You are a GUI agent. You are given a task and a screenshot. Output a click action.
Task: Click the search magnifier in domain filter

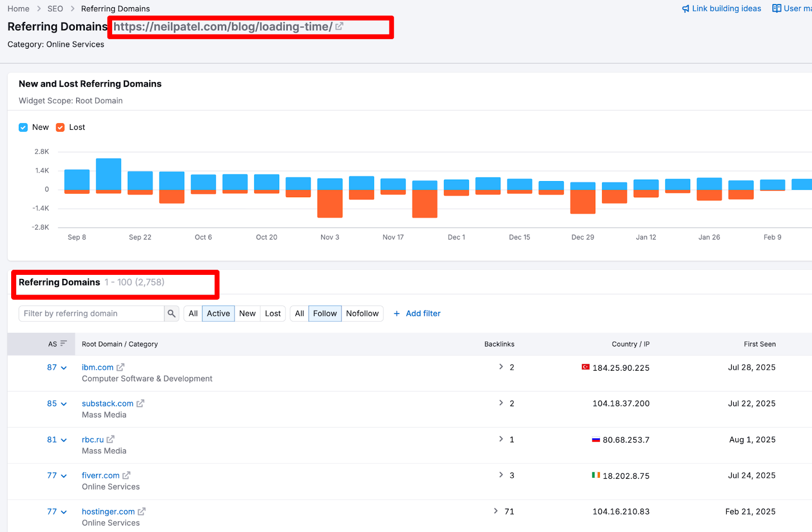(172, 313)
